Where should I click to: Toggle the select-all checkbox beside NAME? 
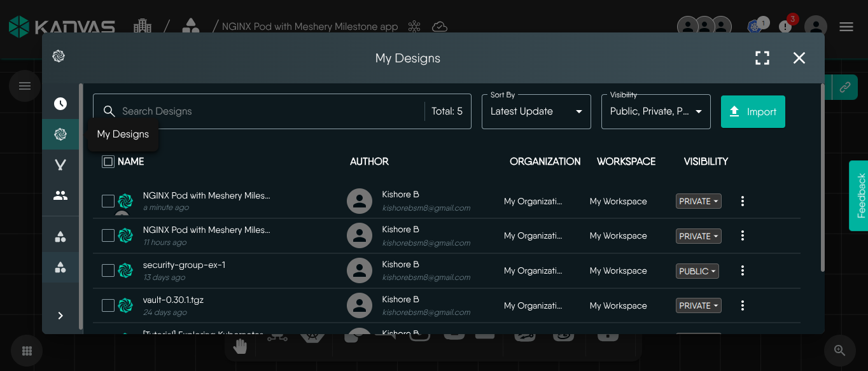click(108, 162)
